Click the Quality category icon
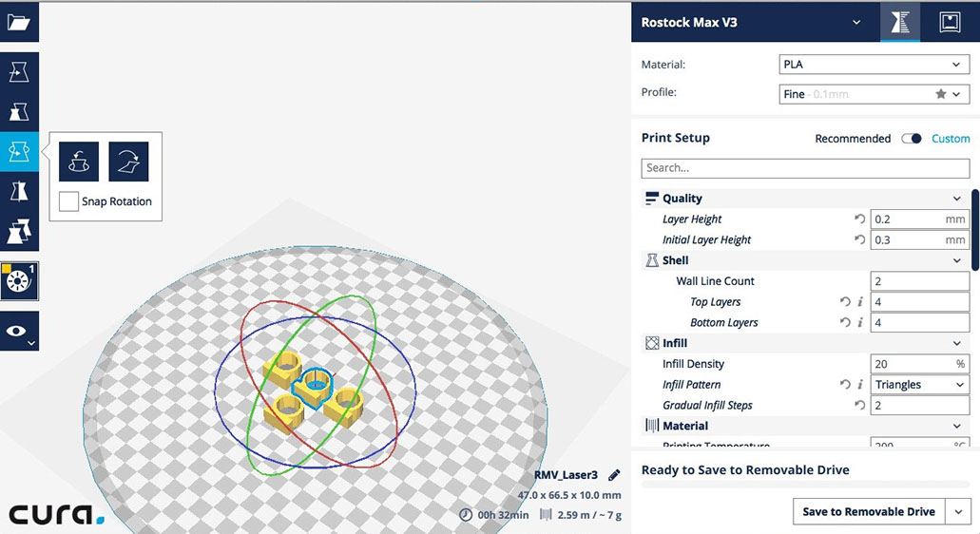The height and width of the screenshot is (534, 980). pyautogui.click(x=652, y=199)
